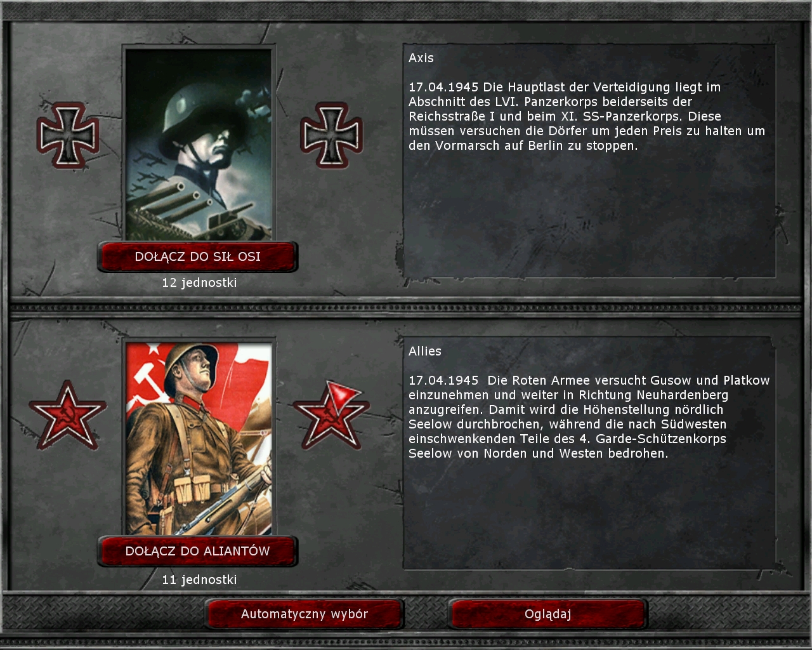The width and height of the screenshot is (812, 650).
Task: Click the '12 jednostki' unit count
Action: 199,282
